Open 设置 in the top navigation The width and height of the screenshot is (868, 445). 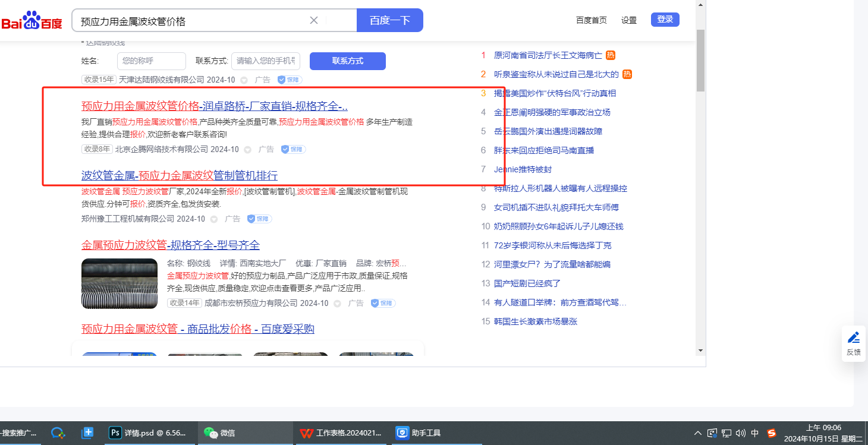629,20
